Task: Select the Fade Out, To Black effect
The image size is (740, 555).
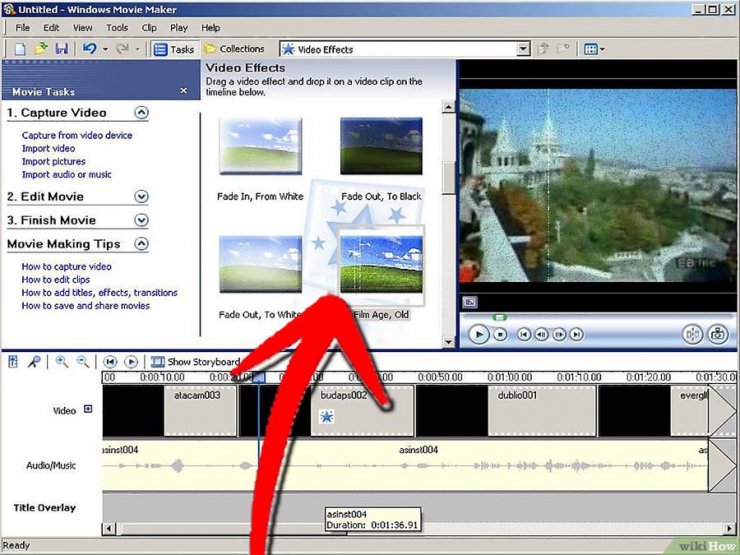Action: (381, 146)
